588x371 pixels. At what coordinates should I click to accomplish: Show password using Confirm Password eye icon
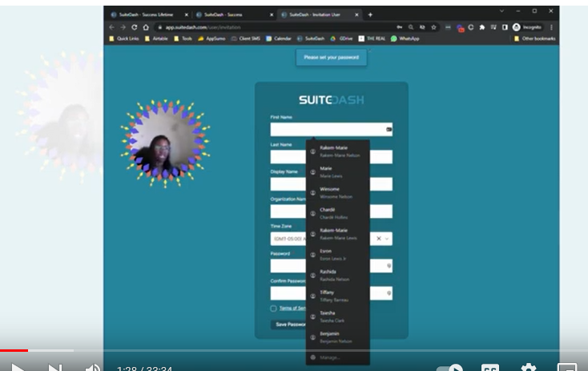coord(389,293)
